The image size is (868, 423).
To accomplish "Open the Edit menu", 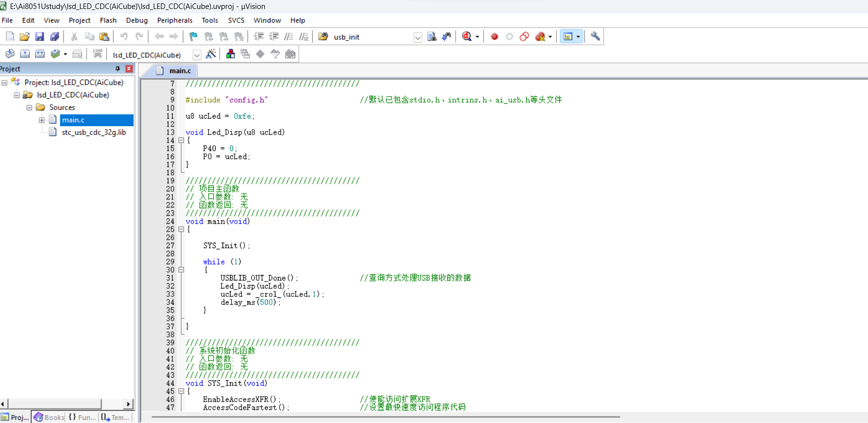I will pos(28,20).
